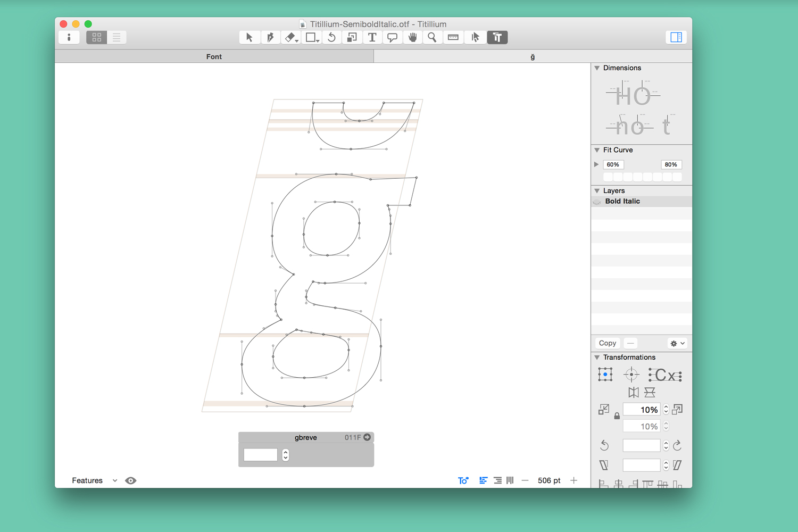Choose the Hand pan tool
This screenshot has height=532, width=798.
412,37
